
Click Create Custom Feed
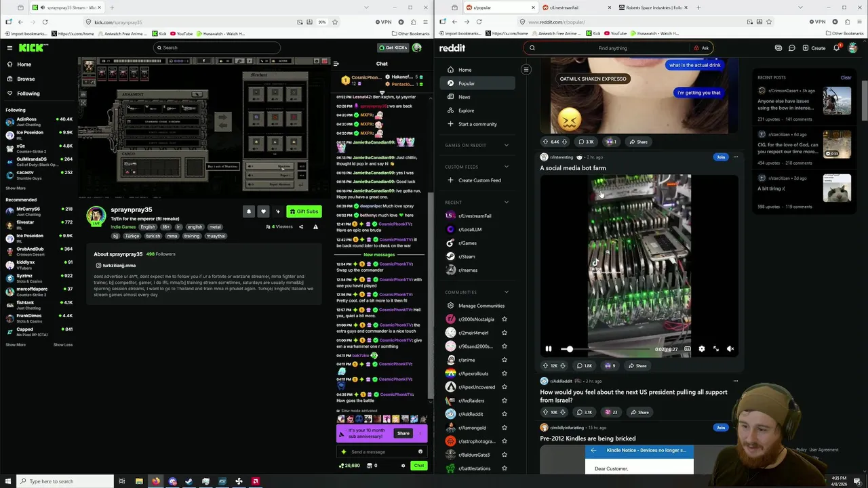[x=478, y=180]
